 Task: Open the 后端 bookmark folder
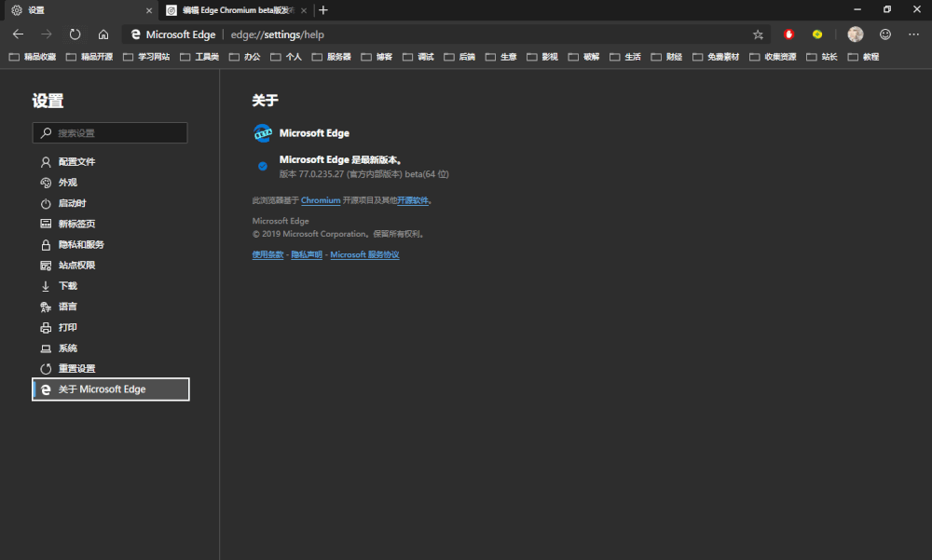click(459, 57)
